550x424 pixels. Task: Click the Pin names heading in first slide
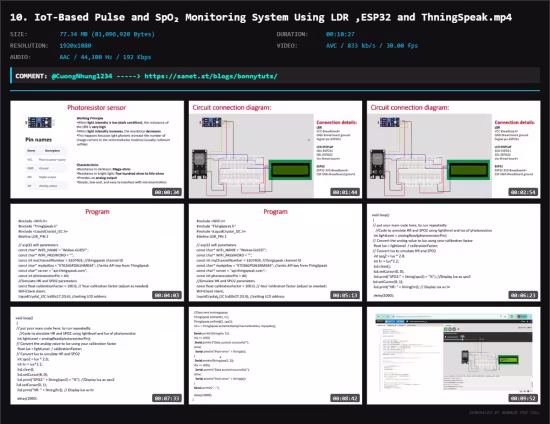coord(39,140)
